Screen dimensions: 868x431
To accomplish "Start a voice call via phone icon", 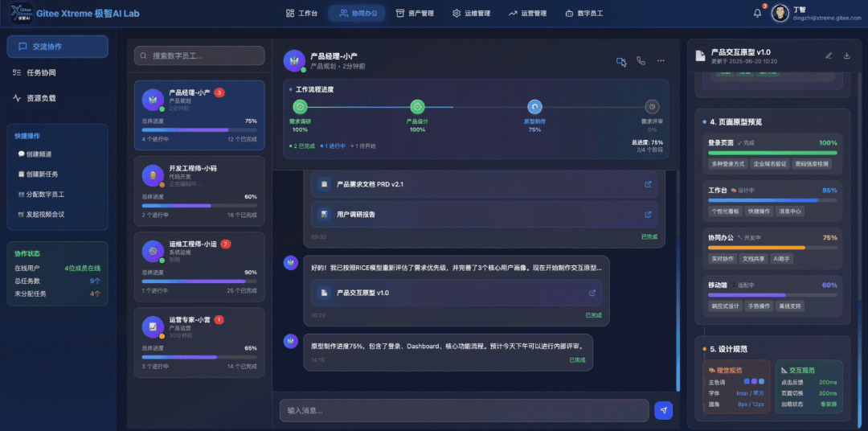I will pos(641,61).
